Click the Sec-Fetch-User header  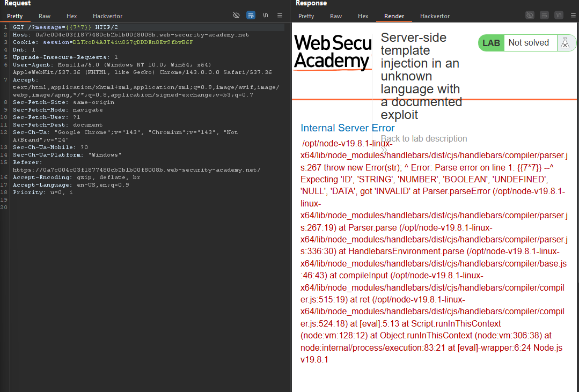point(47,117)
